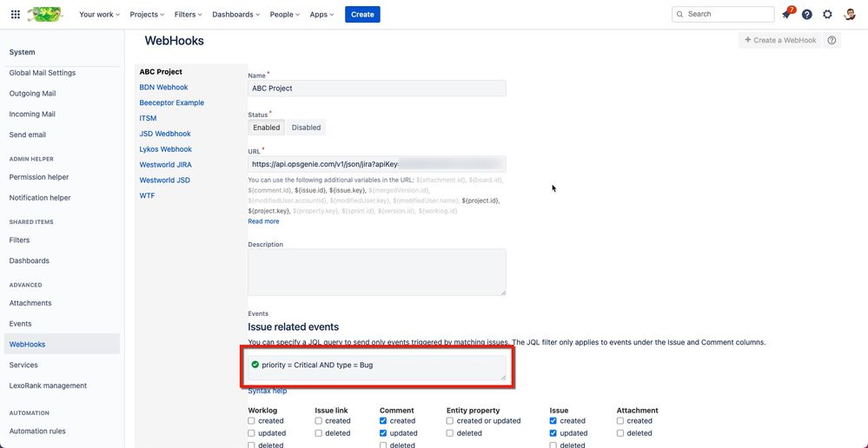Click the blue Create button

click(362, 15)
